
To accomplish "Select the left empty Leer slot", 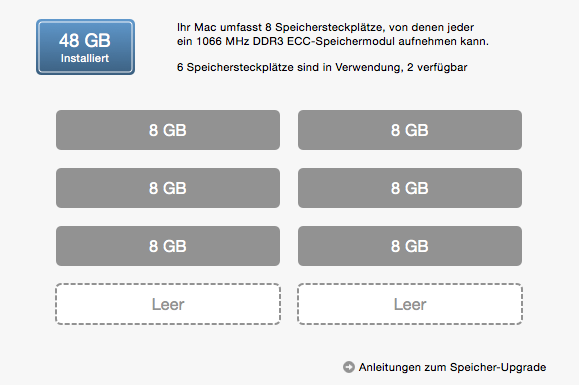I will tap(168, 304).
